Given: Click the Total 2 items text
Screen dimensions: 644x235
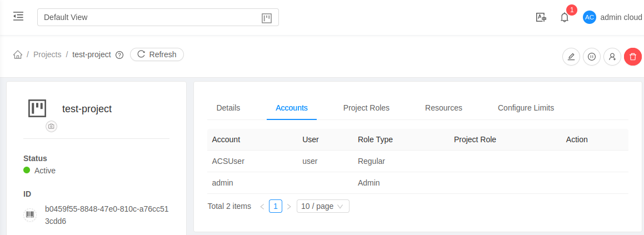Looking at the screenshot, I should click(229, 206).
